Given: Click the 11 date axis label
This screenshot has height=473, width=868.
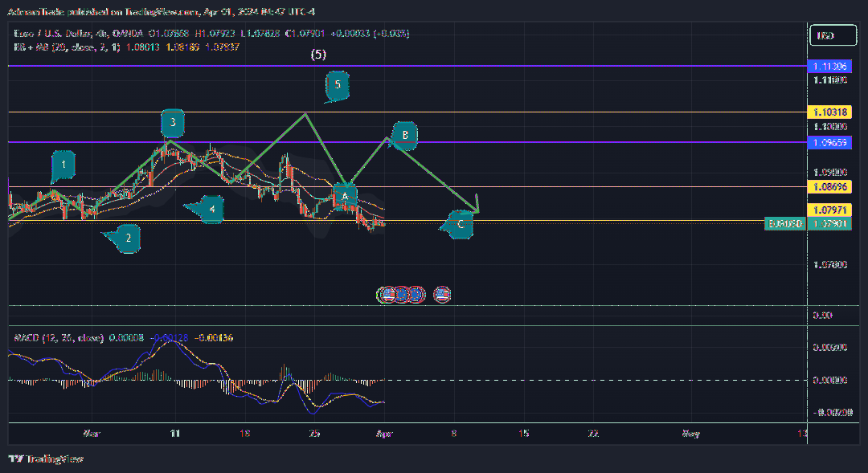Looking at the screenshot, I should (175, 433).
